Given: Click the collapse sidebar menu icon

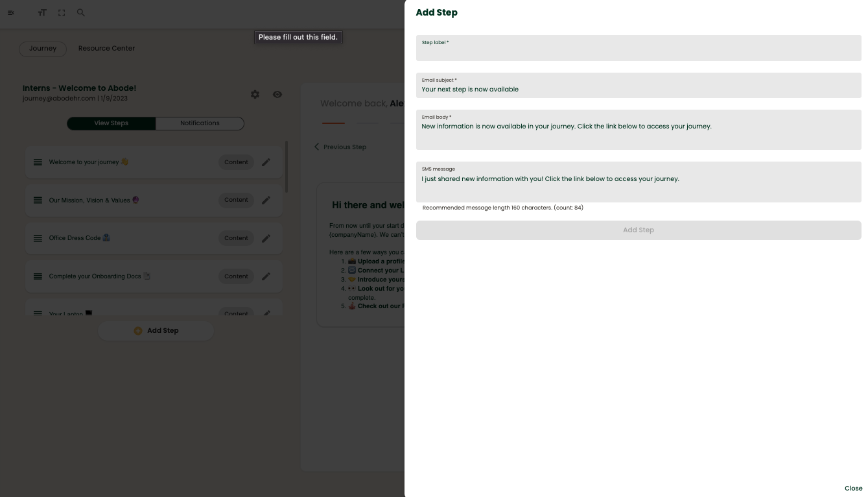Looking at the screenshot, I should tap(11, 13).
